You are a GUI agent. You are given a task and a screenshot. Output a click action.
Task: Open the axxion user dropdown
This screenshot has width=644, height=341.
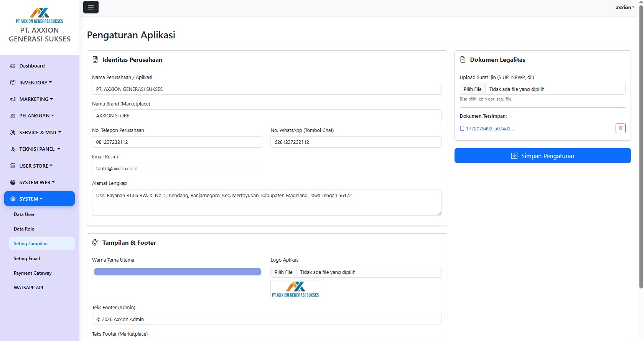coord(625,7)
